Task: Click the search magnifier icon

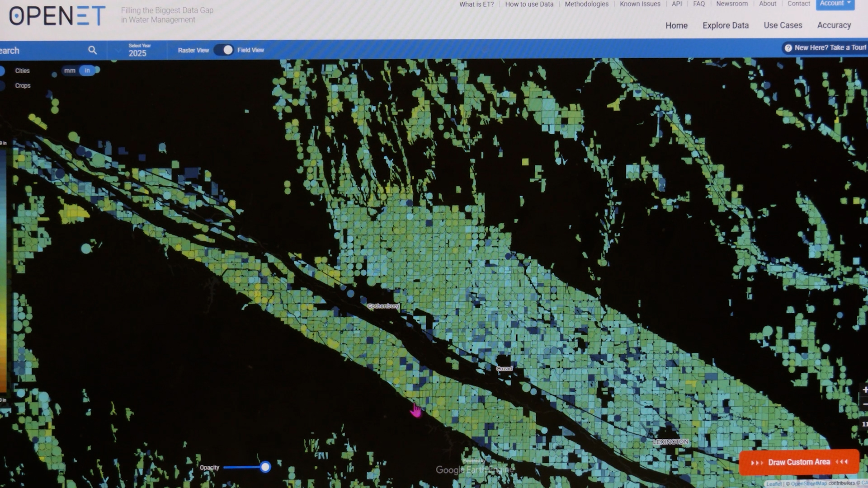Action: point(93,50)
